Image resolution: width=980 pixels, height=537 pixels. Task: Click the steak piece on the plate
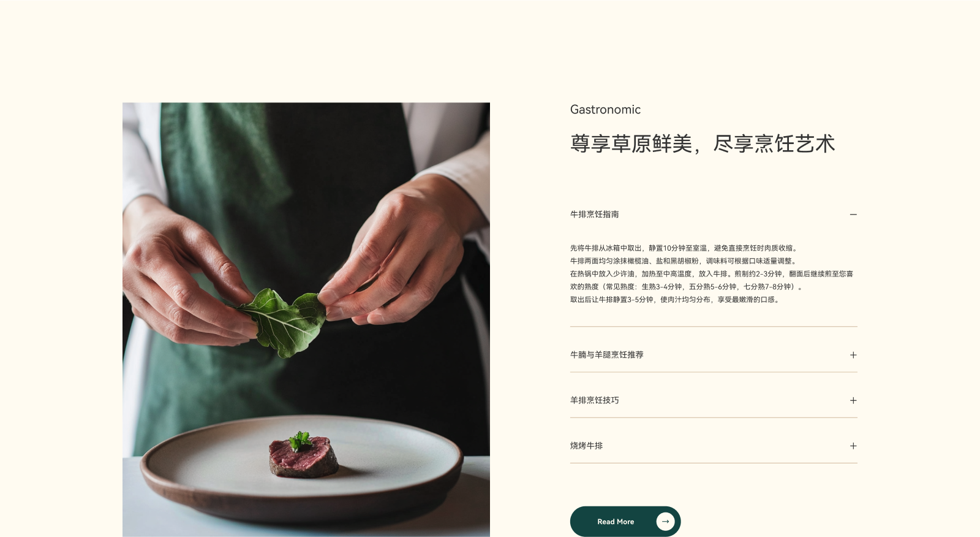pyautogui.click(x=303, y=457)
